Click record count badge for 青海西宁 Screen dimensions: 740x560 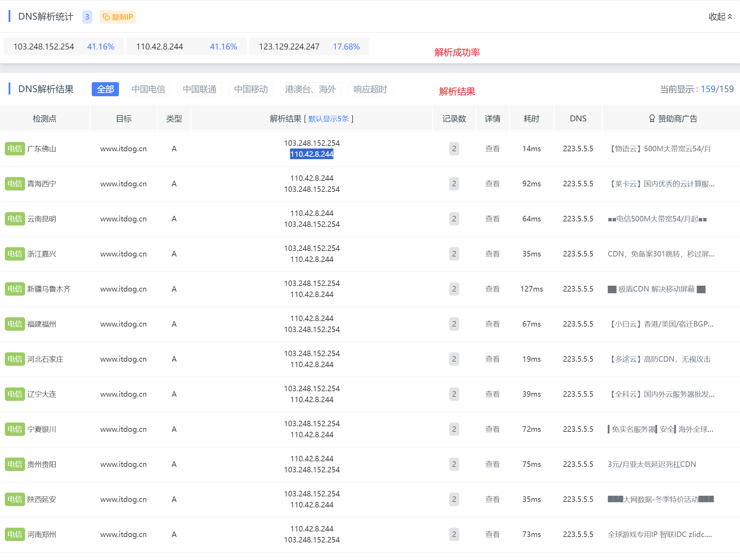[454, 184]
